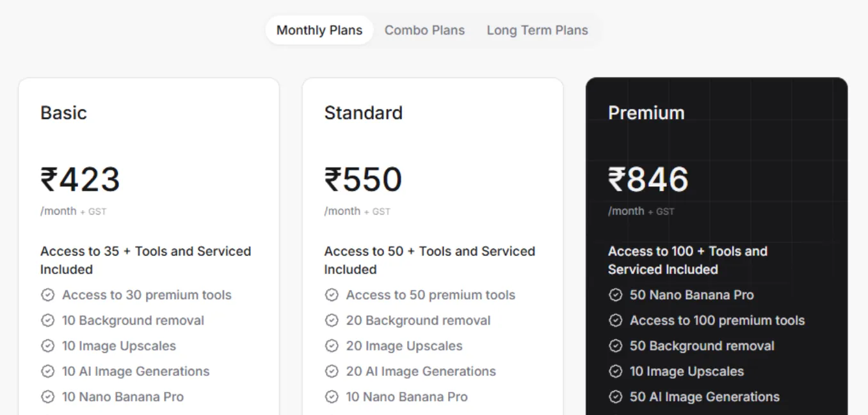Click the ₹846 price on the Premium plan

click(648, 180)
